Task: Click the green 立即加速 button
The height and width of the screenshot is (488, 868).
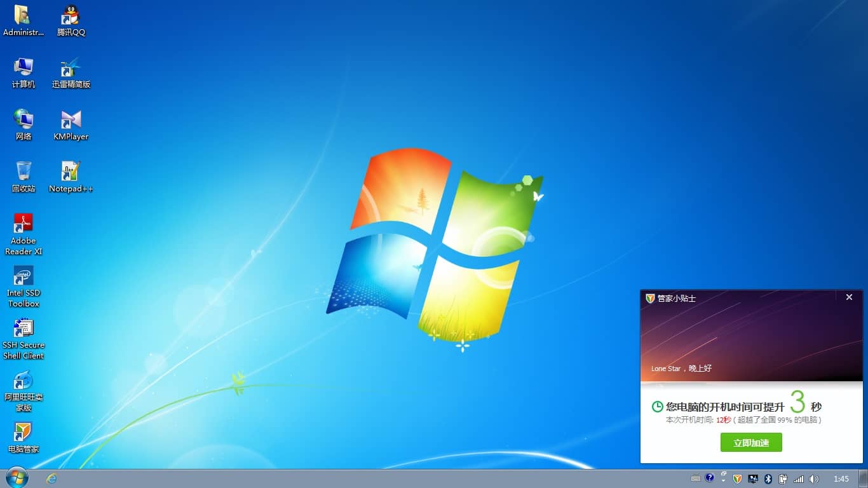Action: [x=751, y=443]
